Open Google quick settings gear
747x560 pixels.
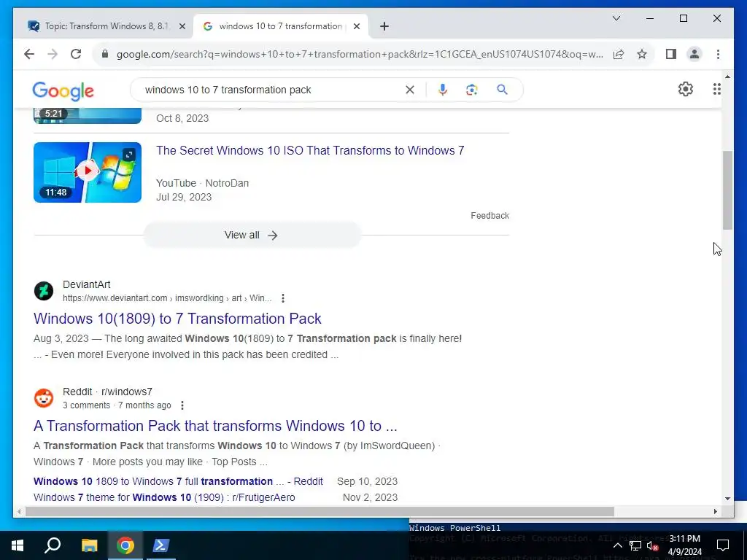click(685, 89)
